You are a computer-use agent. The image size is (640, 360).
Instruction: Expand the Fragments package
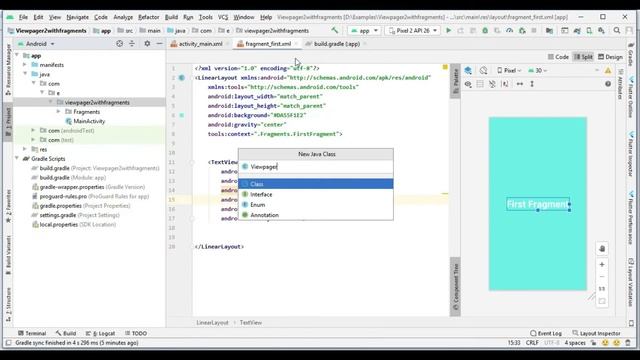click(58, 112)
